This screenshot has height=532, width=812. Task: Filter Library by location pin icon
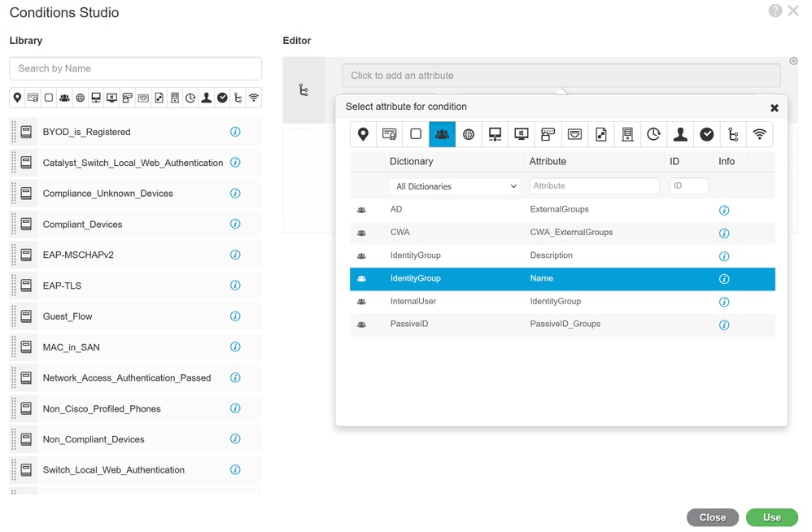17,98
